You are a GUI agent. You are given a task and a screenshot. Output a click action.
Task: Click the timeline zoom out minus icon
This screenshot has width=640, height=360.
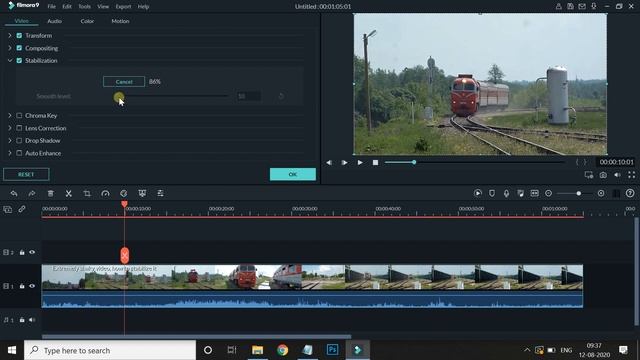point(549,193)
